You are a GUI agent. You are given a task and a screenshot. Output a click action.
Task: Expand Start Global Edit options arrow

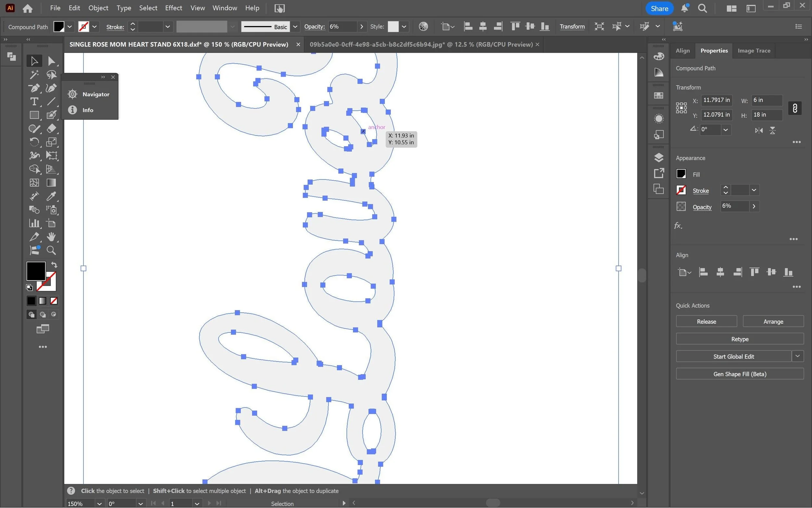[798, 356]
